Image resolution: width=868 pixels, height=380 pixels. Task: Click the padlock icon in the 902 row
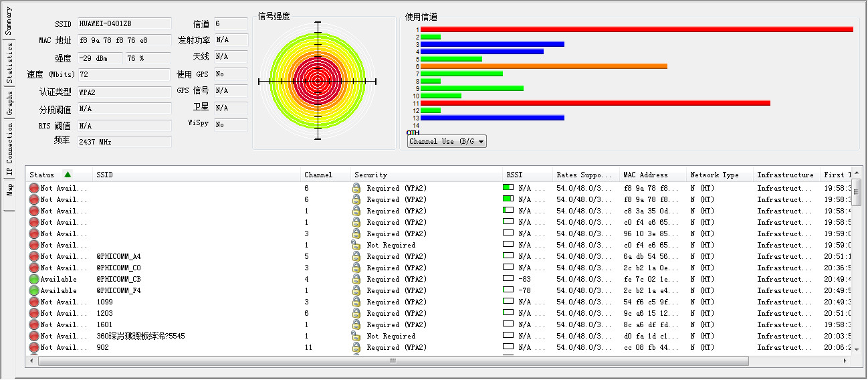tap(356, 347)
